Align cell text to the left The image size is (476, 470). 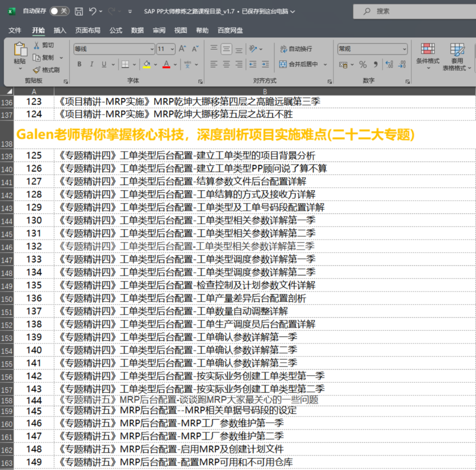coord(214,64)
